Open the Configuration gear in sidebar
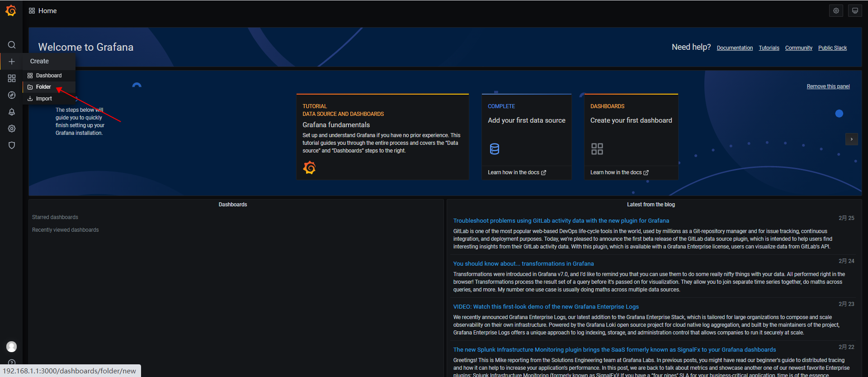The image size is (868, 377). pyautogui.click(x=12, y=129)
